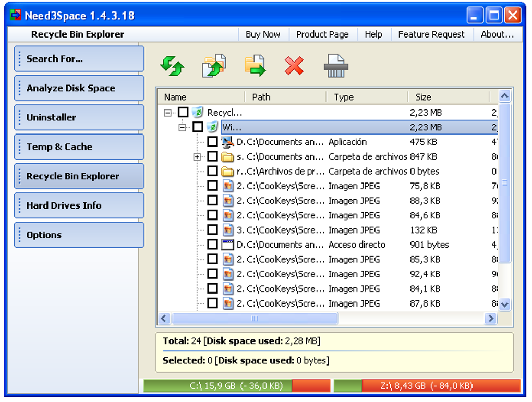Click the JPEG icon in the 132 KB row
The width and height of the screenshot is (532, 402).
coord(228,230)
